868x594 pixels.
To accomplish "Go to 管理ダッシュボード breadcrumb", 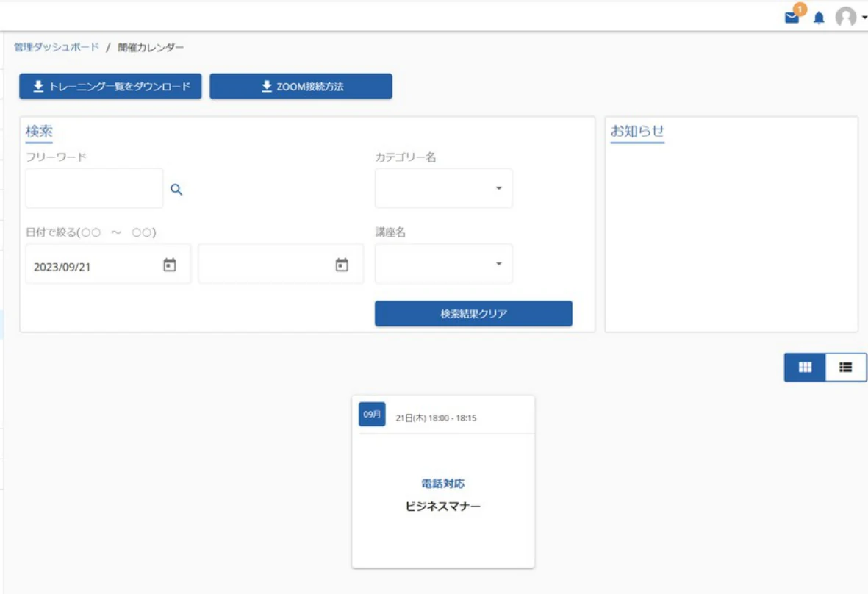I will 57,47.
